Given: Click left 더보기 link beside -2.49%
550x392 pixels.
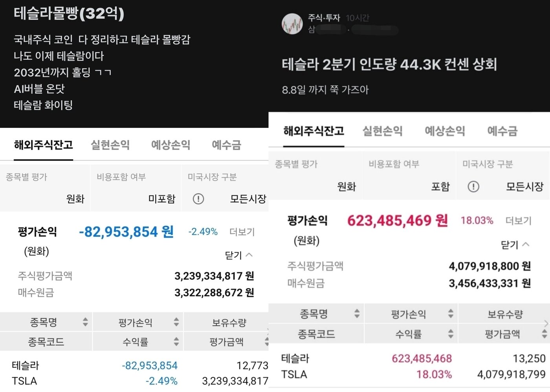Looking at the screenshot, I should 242,232.
